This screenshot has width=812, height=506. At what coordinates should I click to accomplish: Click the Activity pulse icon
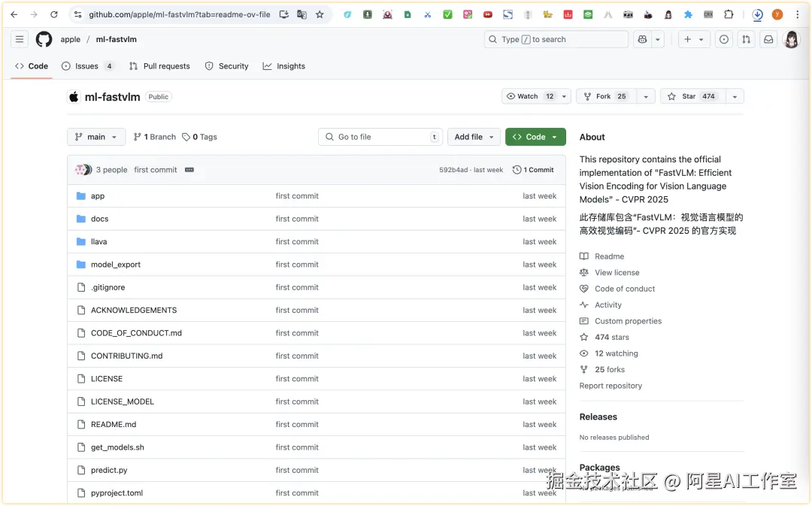(x=583, y=305)
